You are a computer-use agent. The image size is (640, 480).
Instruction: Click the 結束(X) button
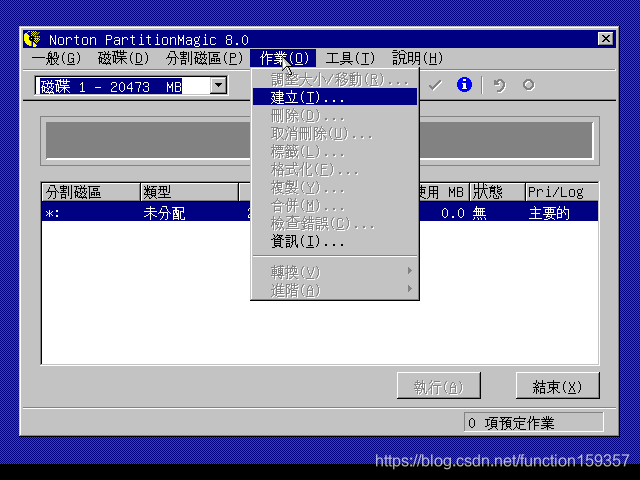(558, 386)
